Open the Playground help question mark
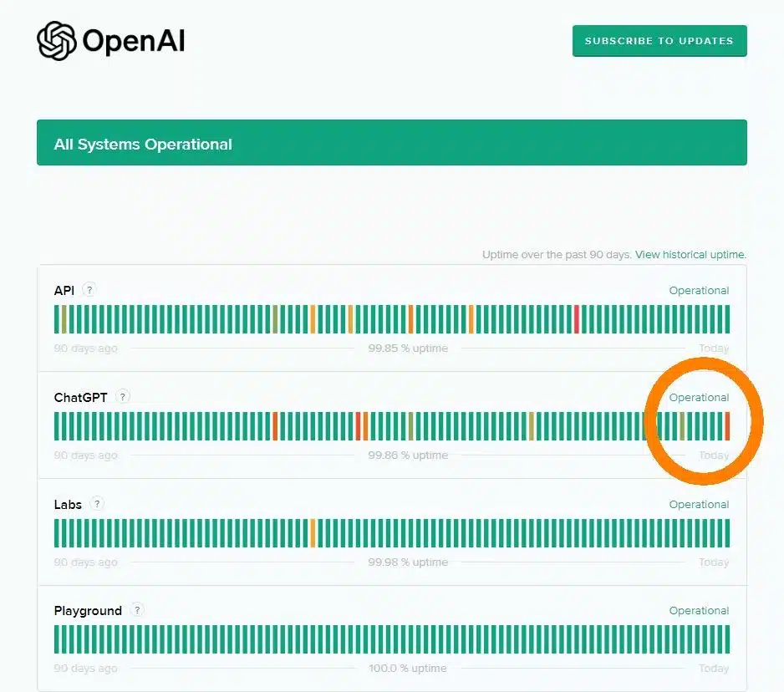This screenshot has height=692, width=784. [x=137, y=610]
